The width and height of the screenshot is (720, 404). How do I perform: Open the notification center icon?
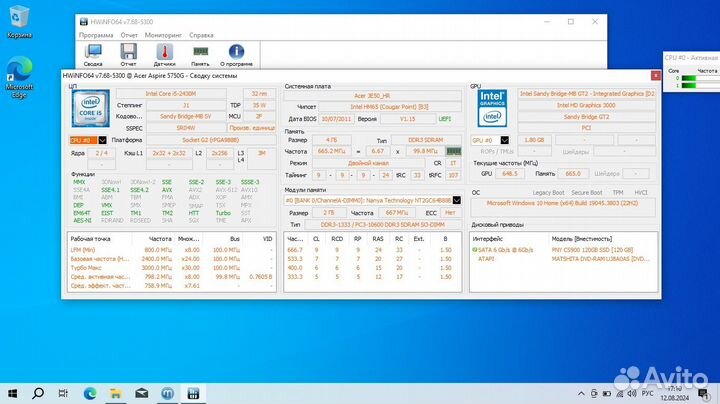[703, 393]
